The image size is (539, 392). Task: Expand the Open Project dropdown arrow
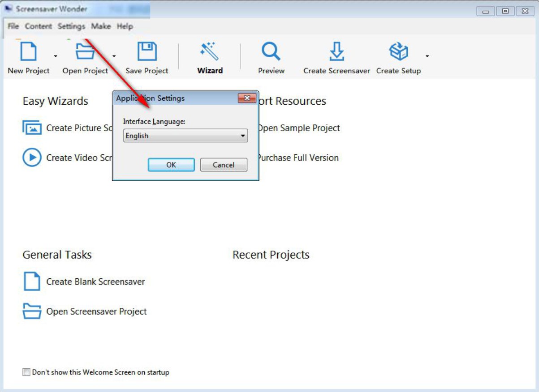pos(114,56)
